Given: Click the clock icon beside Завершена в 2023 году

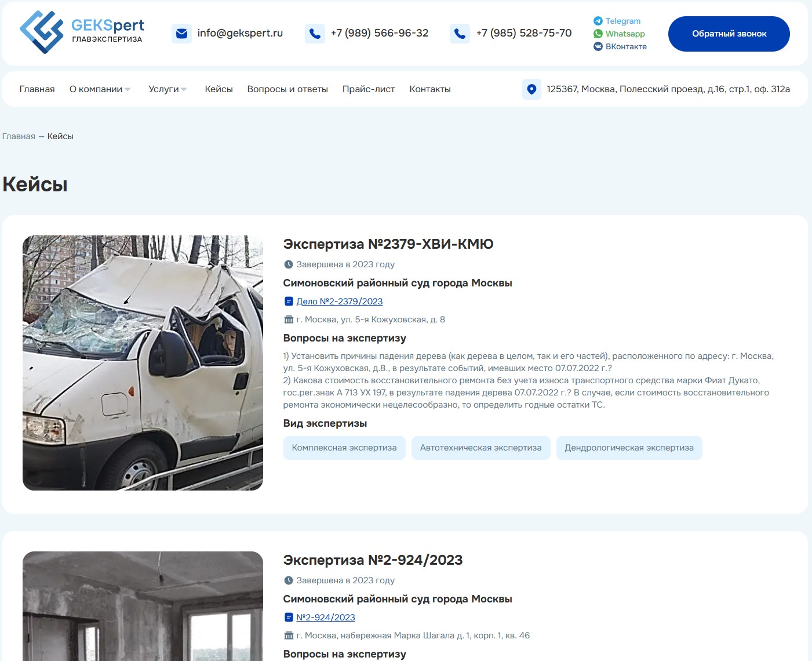Looking at the screenshot, I should click(x=289, y=264).
